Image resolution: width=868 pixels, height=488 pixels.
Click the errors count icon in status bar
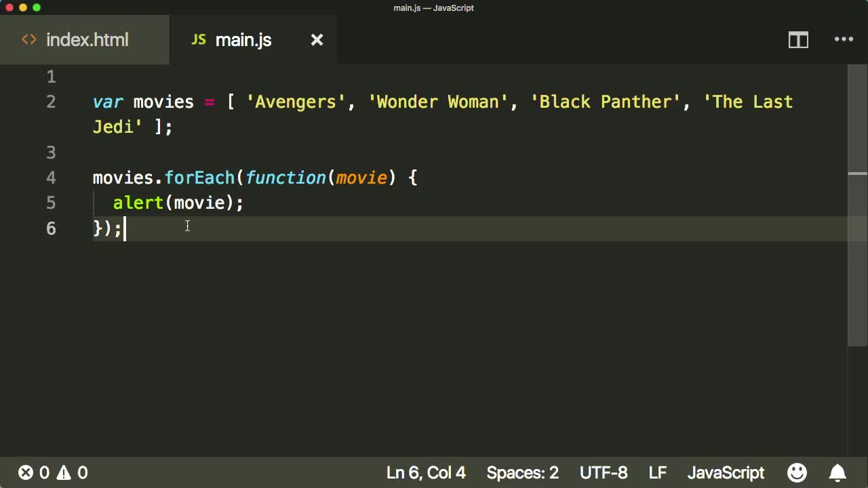(26, 472)
